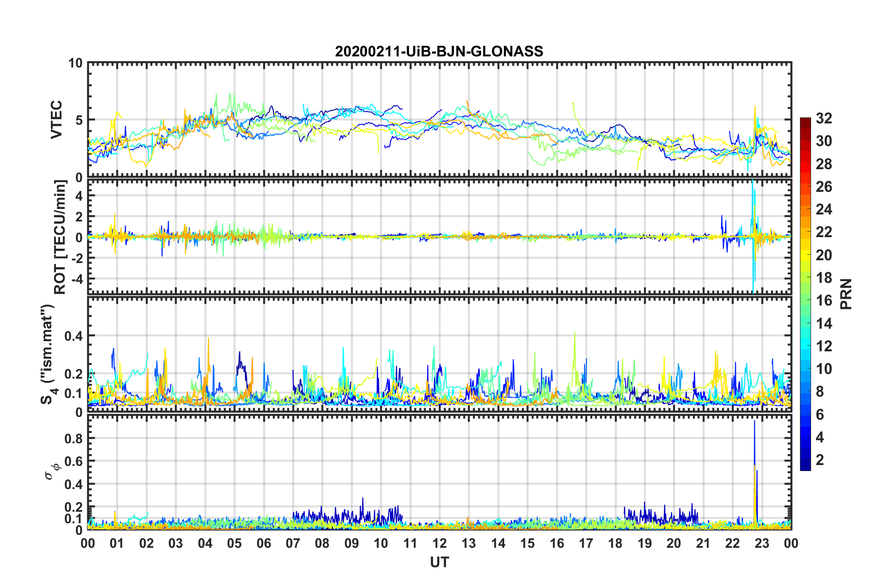Click colorbar tick label 8
This screenshot has width=879, height=588.
820,392
